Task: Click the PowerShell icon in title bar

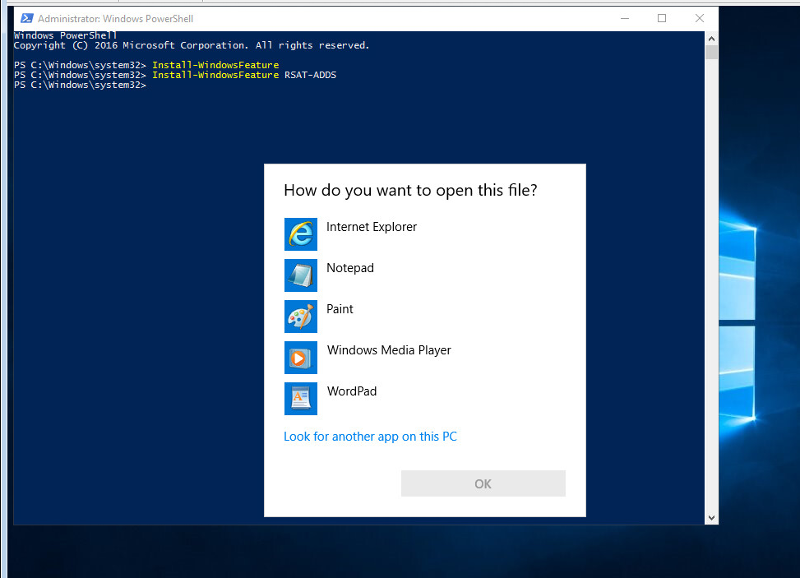Action: [x=26, y=18]
